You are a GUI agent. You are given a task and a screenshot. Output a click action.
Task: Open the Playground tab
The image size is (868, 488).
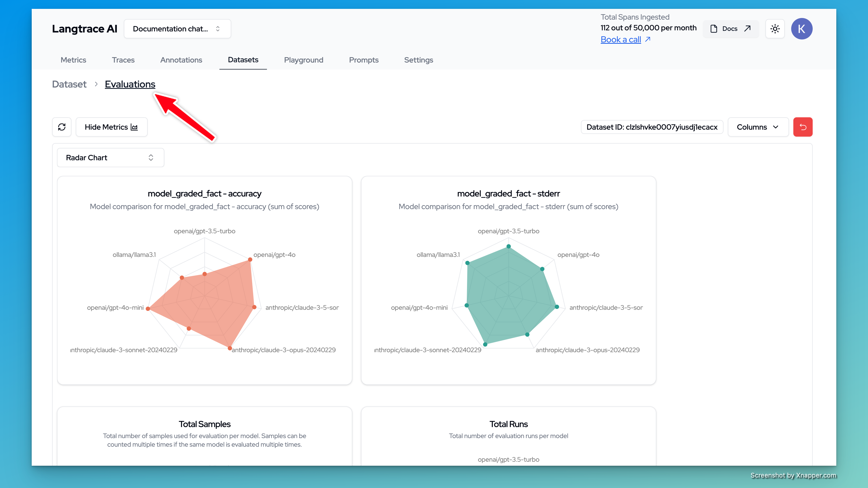303,60
